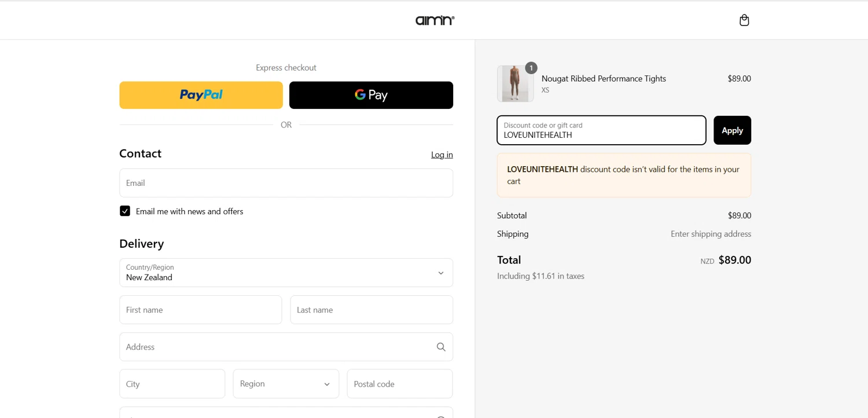Click the Nougat Ribbed Performance Tights thumbnail
868x418 pixels.
515,84
